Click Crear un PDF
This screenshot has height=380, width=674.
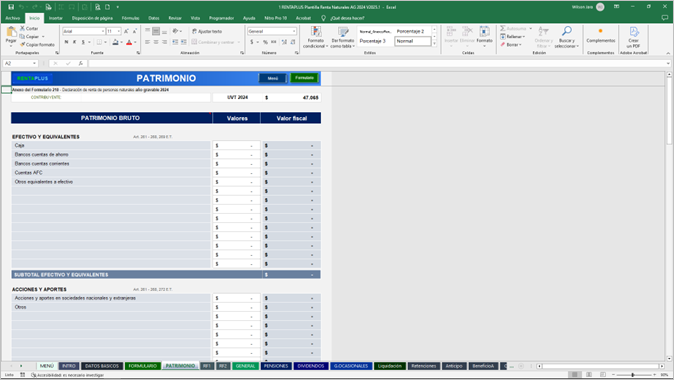pyautogui.click(x=634, y=37)
